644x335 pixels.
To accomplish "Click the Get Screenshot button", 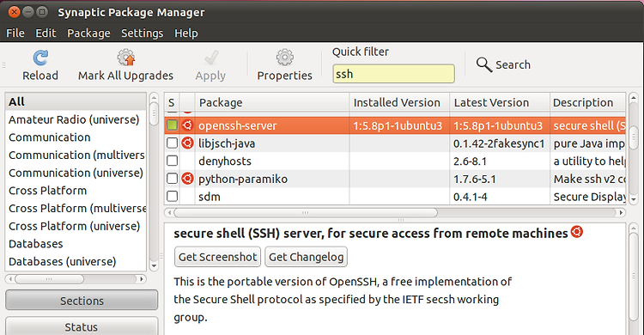I will click(218, 257).
